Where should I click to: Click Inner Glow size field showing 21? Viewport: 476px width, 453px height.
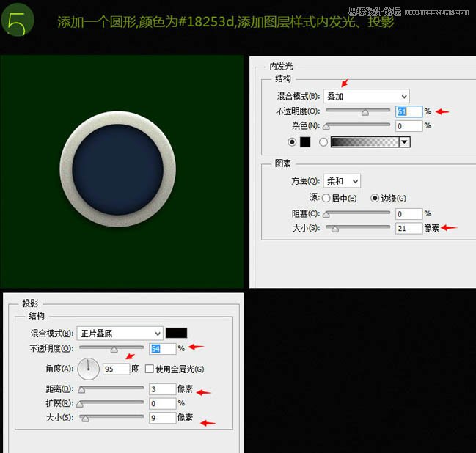point(409,228)
